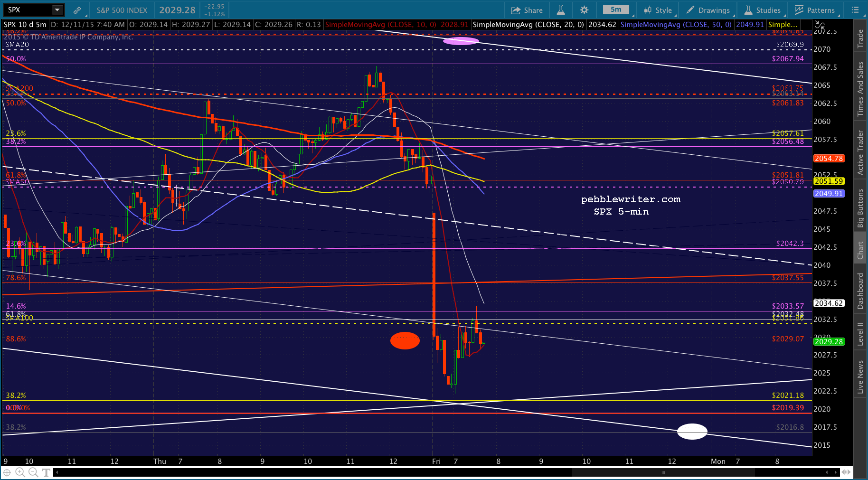Image resolution: width=868 pixels, height=480 pixels.
Task: Click the horizontal time scrollbar thumb
Action: [663, 472]
